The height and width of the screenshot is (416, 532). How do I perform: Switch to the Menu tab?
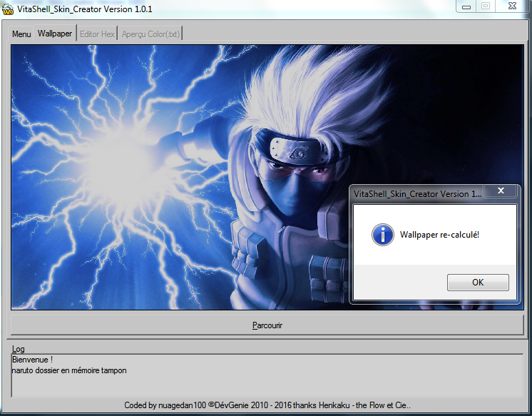pos(21,34)
